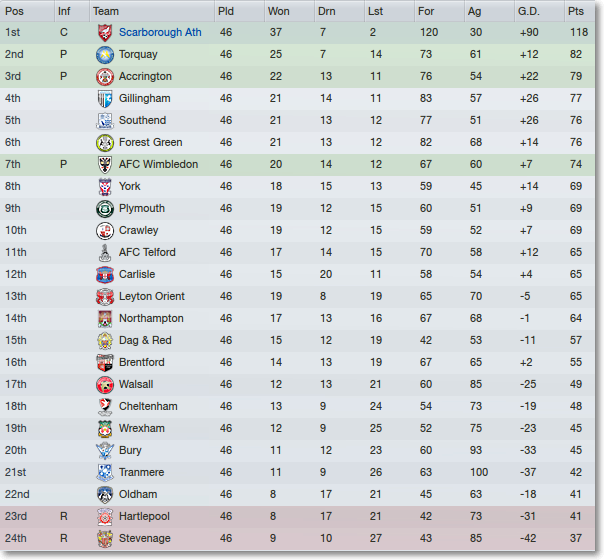The height and width of the screenshot is (560, 604).
Task: Open the Scarborough Ath team link
Action: [x=160, y=32]
